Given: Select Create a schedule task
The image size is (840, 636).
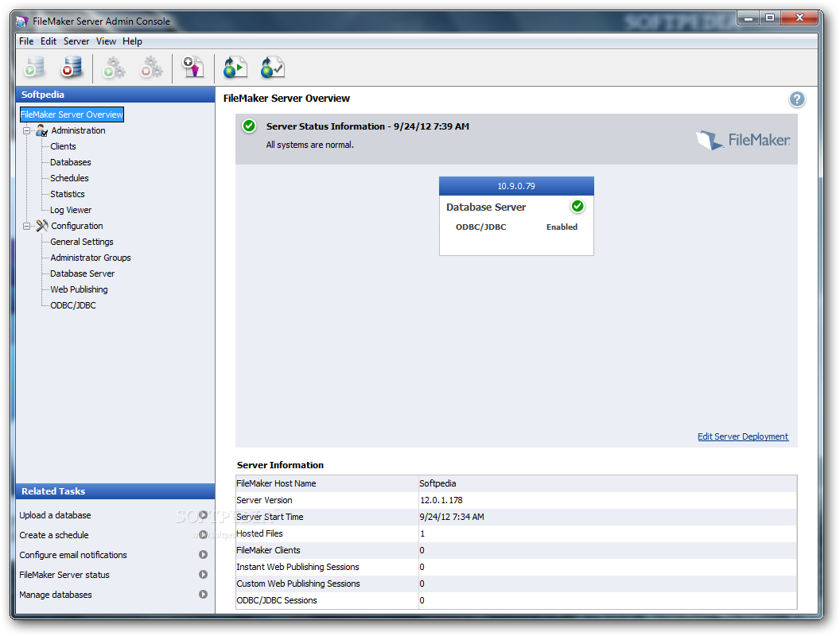Looking at the screenshot, I should [x=54, y=535].
